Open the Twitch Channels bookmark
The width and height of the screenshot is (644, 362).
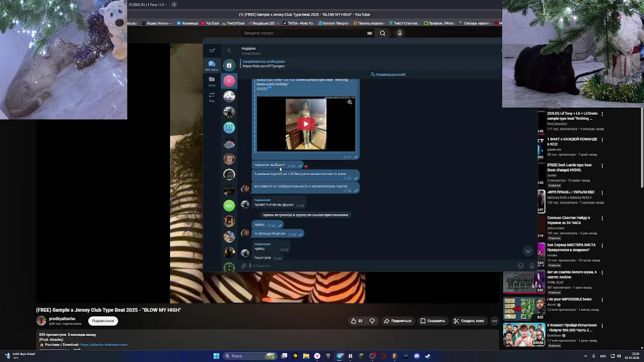click(403, 23)
